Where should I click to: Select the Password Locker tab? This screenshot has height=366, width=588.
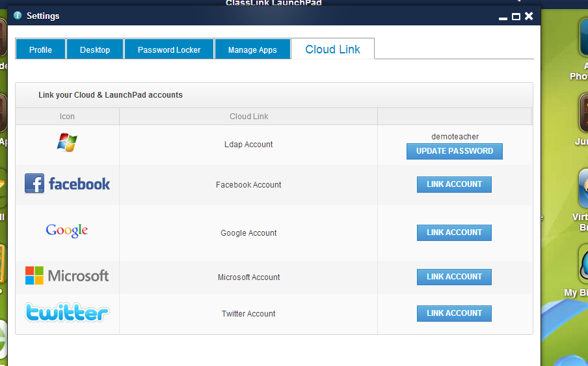[169, 49]
